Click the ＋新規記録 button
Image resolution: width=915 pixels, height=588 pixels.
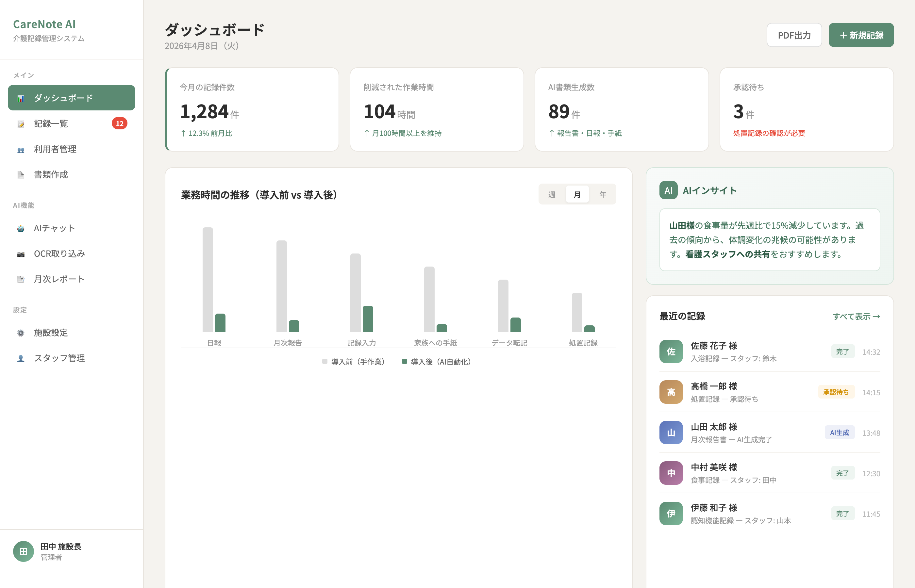pos(861,35)
